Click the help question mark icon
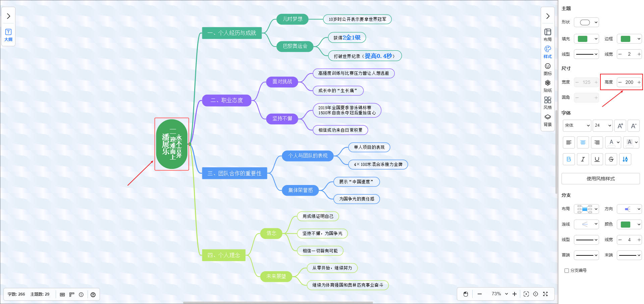This screenshot has width=644, height=304. click(93, 295)
